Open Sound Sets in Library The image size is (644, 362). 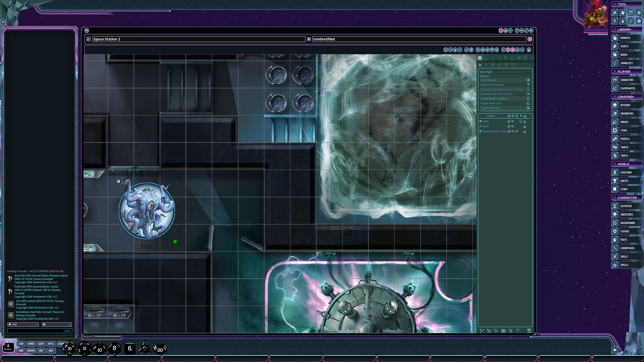[x=626, y=63]
